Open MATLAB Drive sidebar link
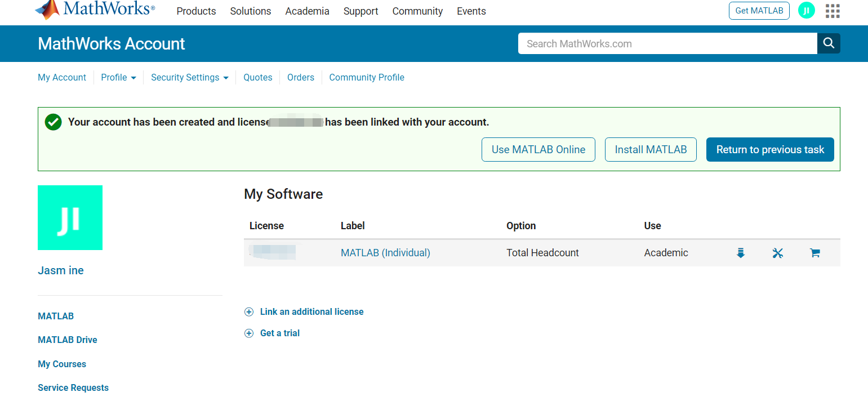The width and height of the screenshot is (868, 401). point(68,340)
